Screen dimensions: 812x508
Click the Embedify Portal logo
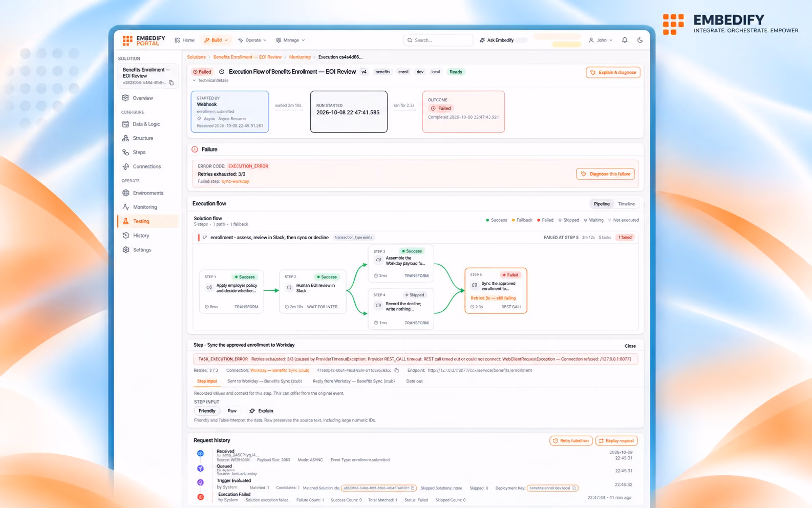pyautogui.click(x=144, y=40)
